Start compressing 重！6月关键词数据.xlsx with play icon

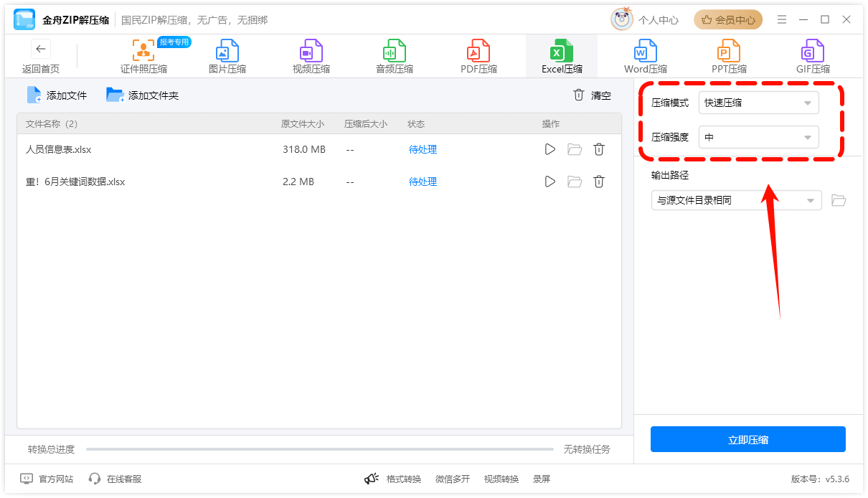click(550, 182)
